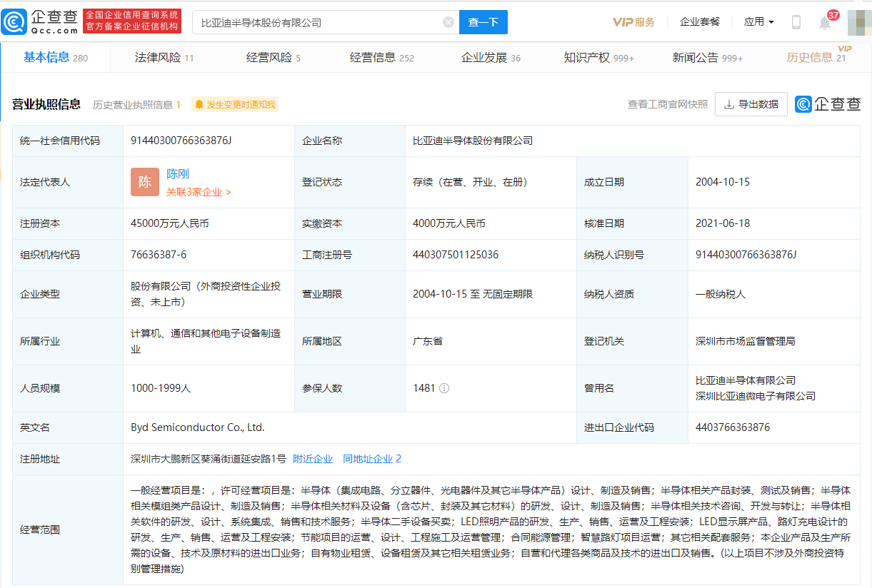872x588 pixels.
Task: Click info icon next to 1481
Action: click(444, 389)
